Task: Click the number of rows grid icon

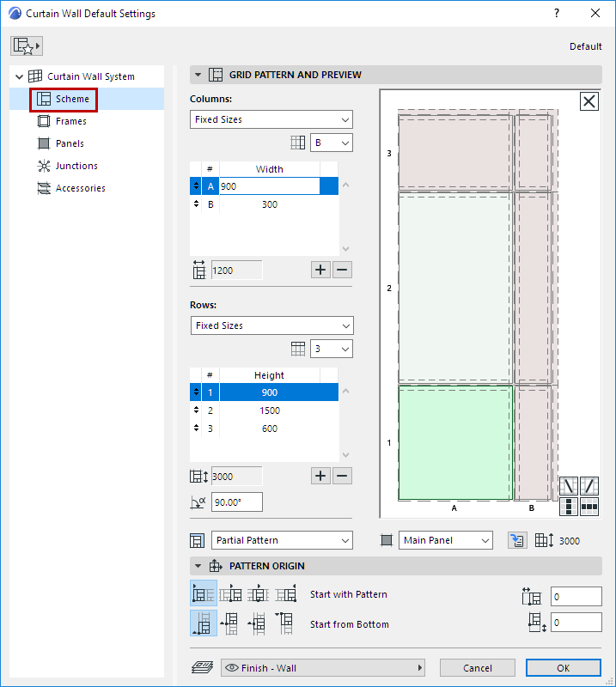Action: (298, 349)
